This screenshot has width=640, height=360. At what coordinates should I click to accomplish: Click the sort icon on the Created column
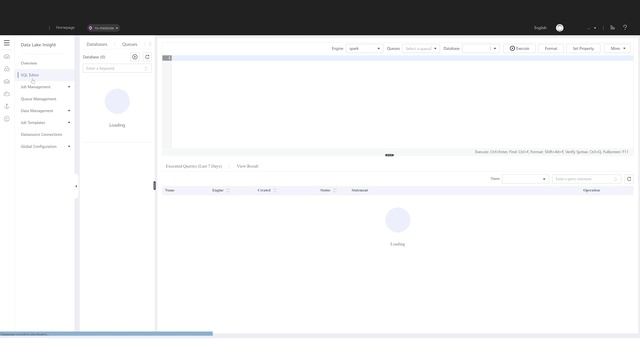(275, 190)
